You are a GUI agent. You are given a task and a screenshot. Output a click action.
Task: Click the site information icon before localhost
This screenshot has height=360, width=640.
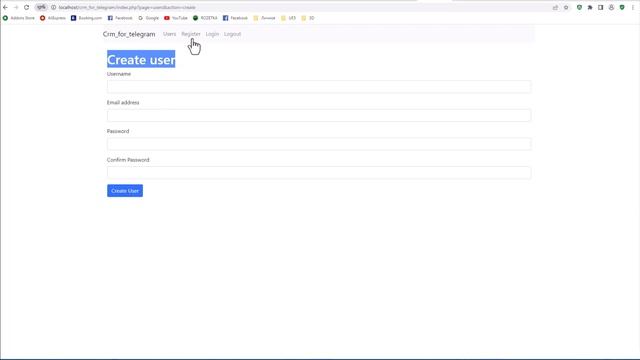(53, 7)
